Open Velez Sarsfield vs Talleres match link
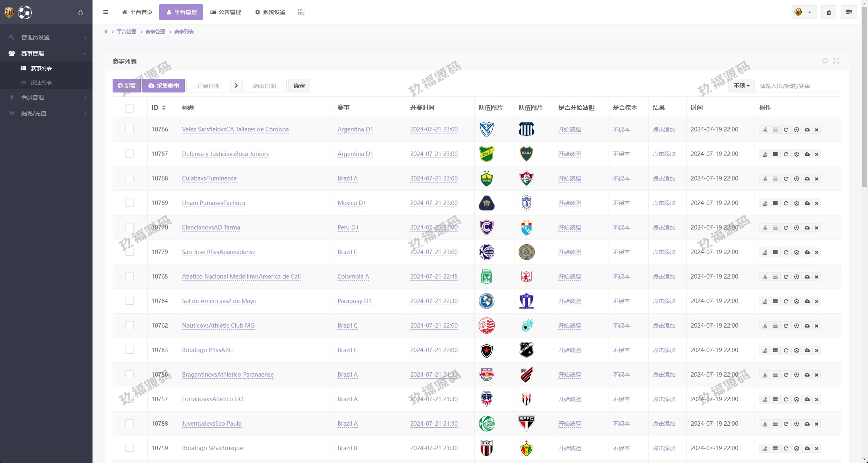Viewport: 868px width, 463px height. 235,129
